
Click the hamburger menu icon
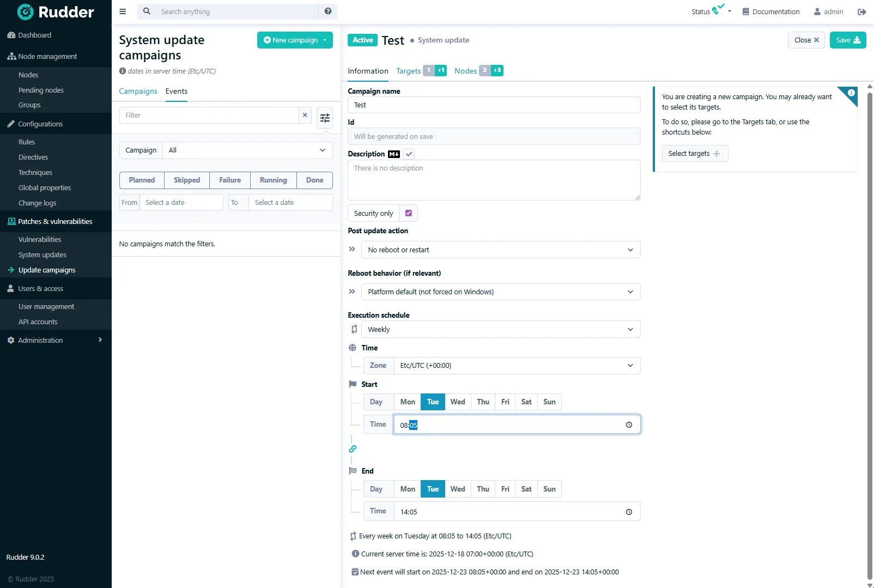(123, 11)
